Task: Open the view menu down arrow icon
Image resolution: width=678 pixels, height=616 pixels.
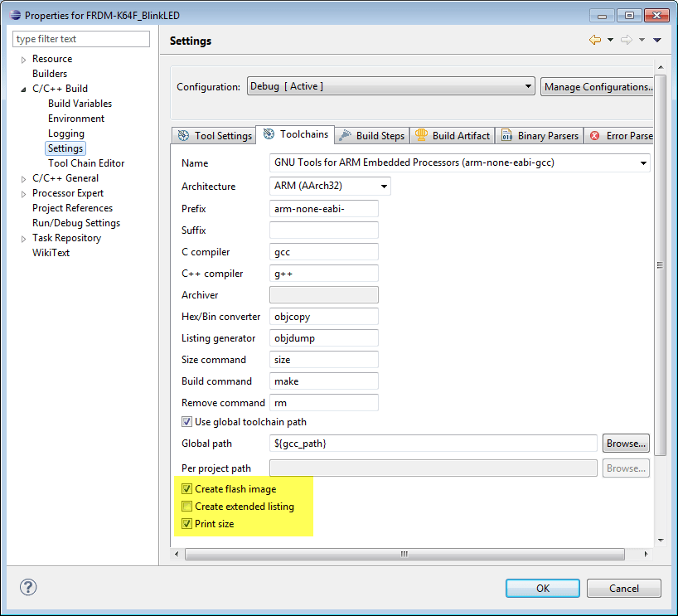Action: click(x=656, y=39)
